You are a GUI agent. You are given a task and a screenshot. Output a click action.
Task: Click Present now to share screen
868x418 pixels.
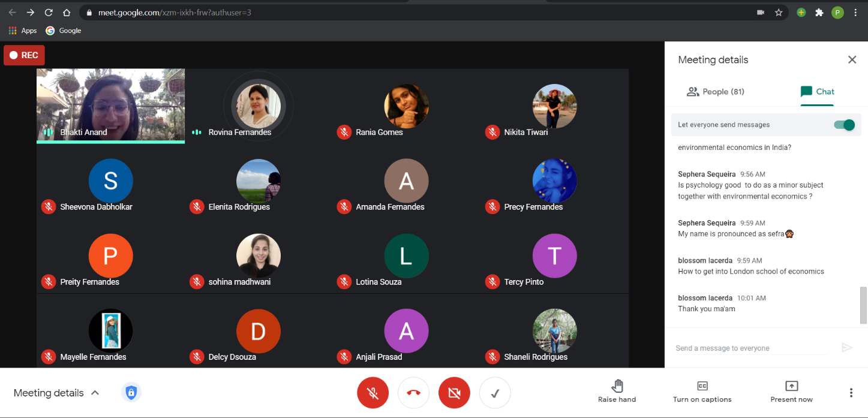[x=791, y=392]
